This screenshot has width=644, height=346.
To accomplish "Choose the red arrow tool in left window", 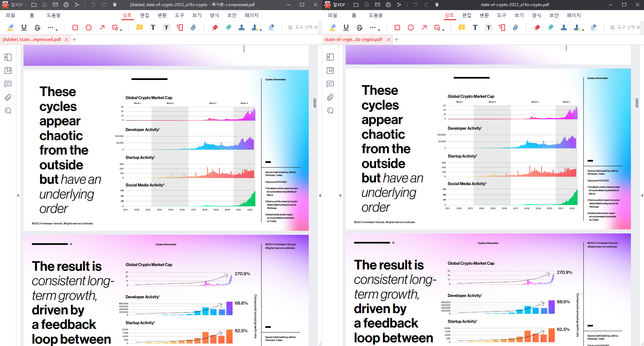I will [x=102, y=28].
